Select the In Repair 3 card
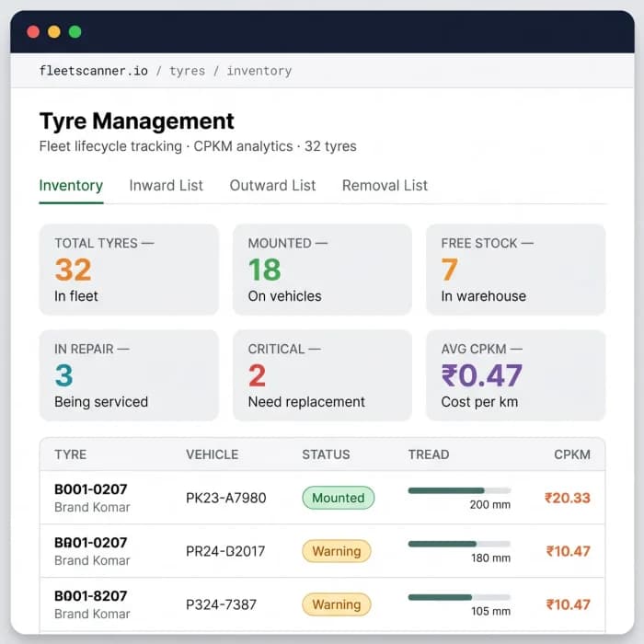The height and width of the screenshot is (644, 644). pos(129,375)
